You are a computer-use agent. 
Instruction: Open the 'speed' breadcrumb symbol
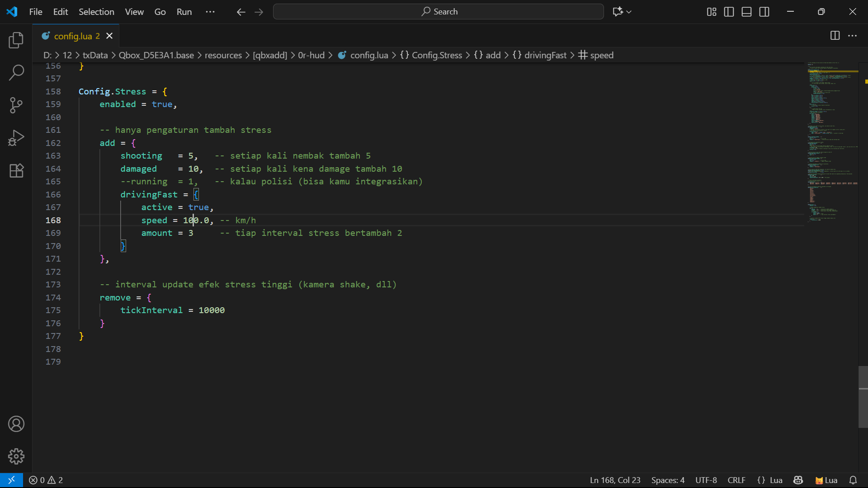pyautogui.click(x=596, y=55)
